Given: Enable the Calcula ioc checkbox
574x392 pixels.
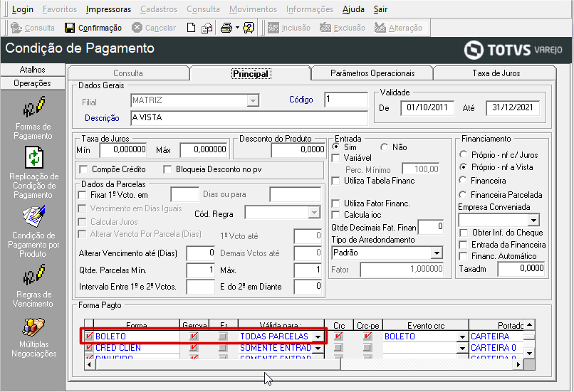Looking at the screenshot, I should tap(335, 215).
